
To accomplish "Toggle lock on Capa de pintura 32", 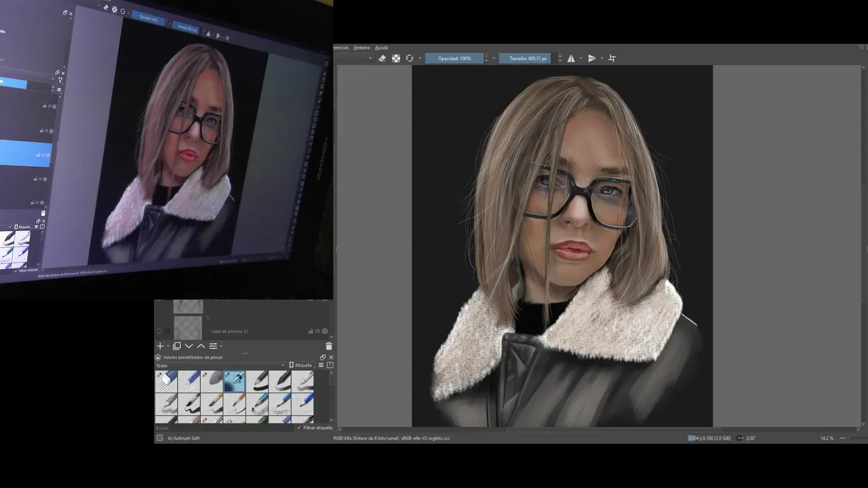I will tap(312, 331).
